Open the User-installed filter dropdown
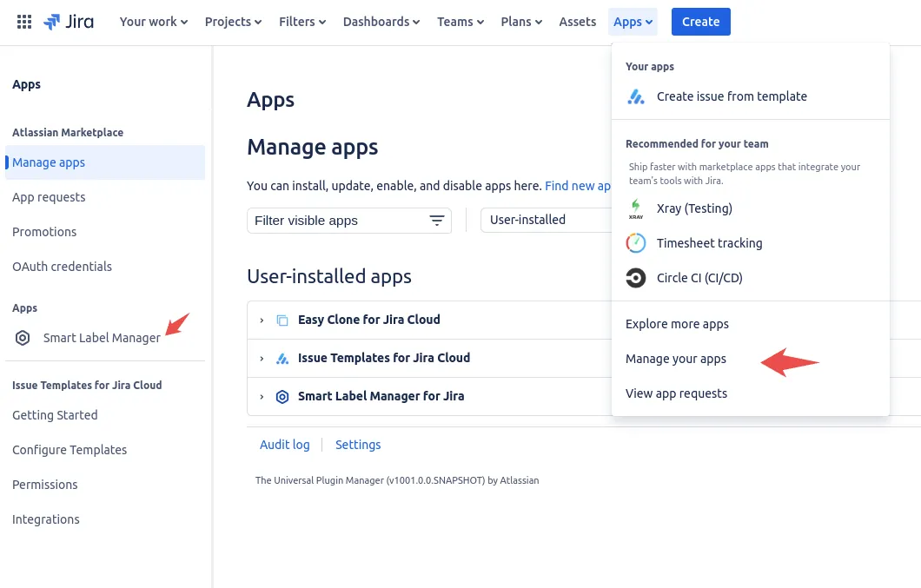 [547, 220]
